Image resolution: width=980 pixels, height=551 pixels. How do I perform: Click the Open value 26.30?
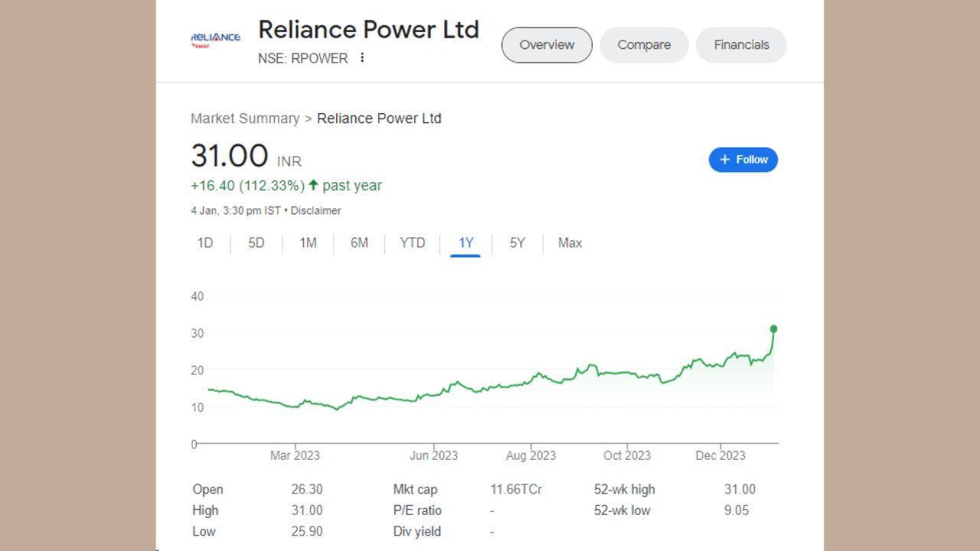(x=307, y=489)
